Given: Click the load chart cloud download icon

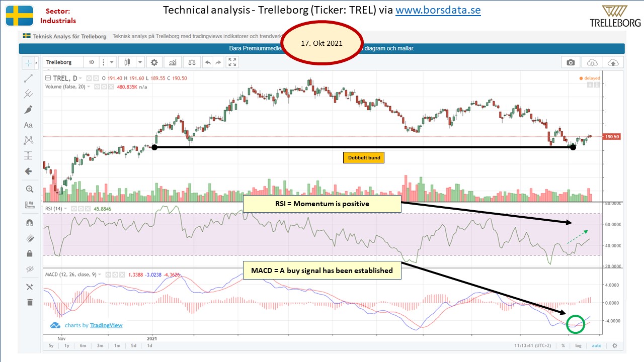Looking at the screenshot, I should coord(592,62).
